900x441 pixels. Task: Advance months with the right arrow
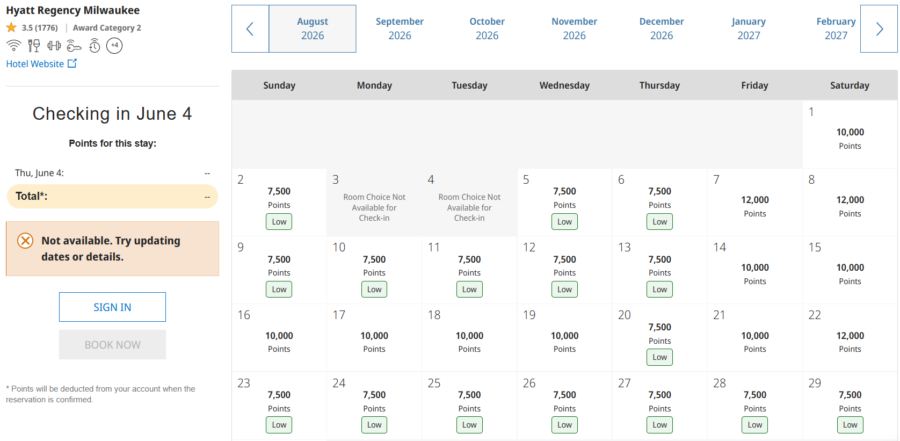(879, 29)
